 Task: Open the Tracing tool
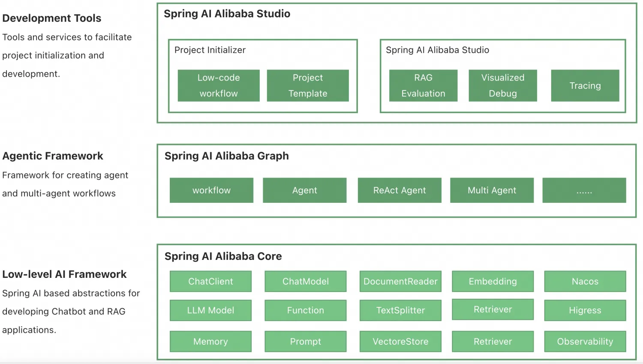(585, 85)
